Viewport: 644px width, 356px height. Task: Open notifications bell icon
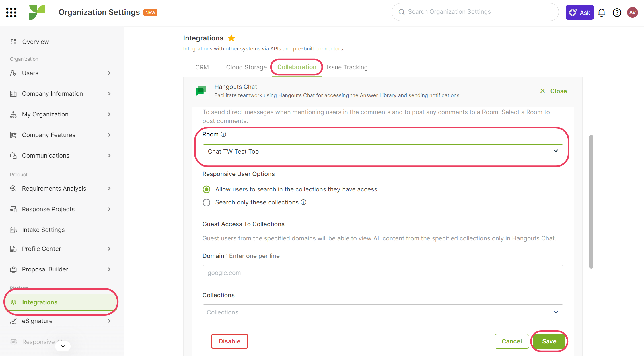(x=602, y=13)
